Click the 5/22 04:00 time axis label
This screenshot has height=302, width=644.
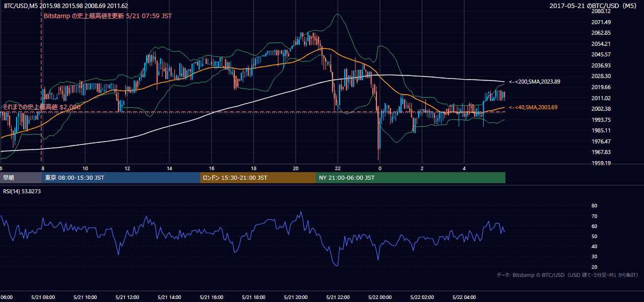click(465, 297)
